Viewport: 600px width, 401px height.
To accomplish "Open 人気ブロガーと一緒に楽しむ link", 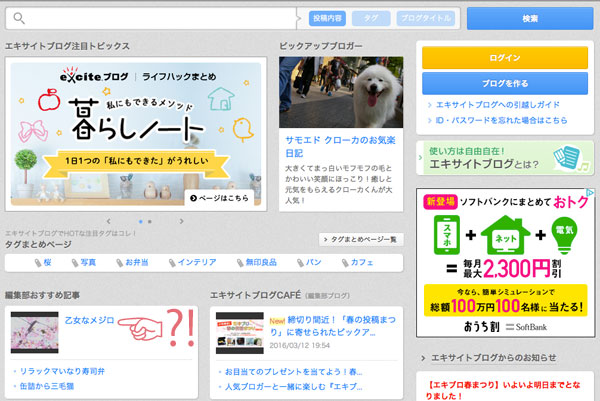I will coord(293,387).
